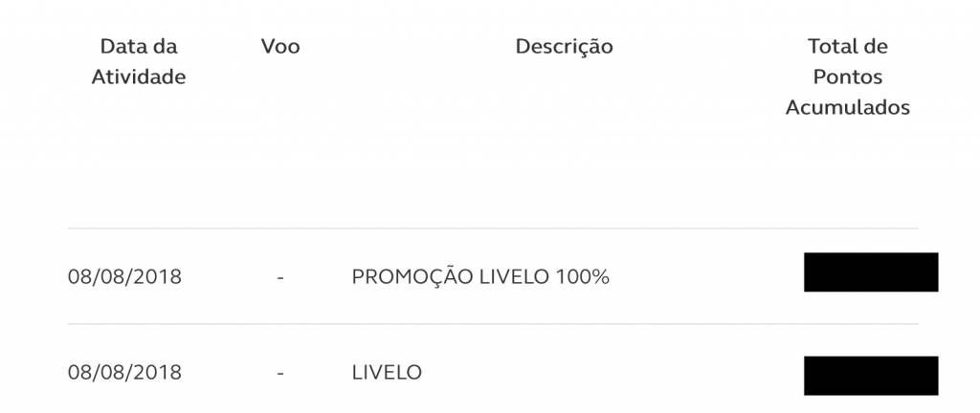Viewport: 980px width, 413px height.
Task: Click the Voo dash in LIVELO row
Action: [x=280, y=373]
